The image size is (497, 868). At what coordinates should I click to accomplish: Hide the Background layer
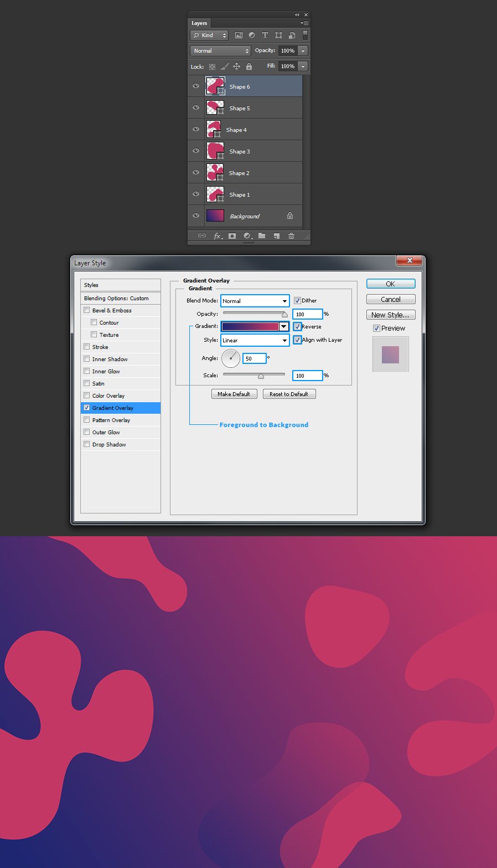[196, 216]
